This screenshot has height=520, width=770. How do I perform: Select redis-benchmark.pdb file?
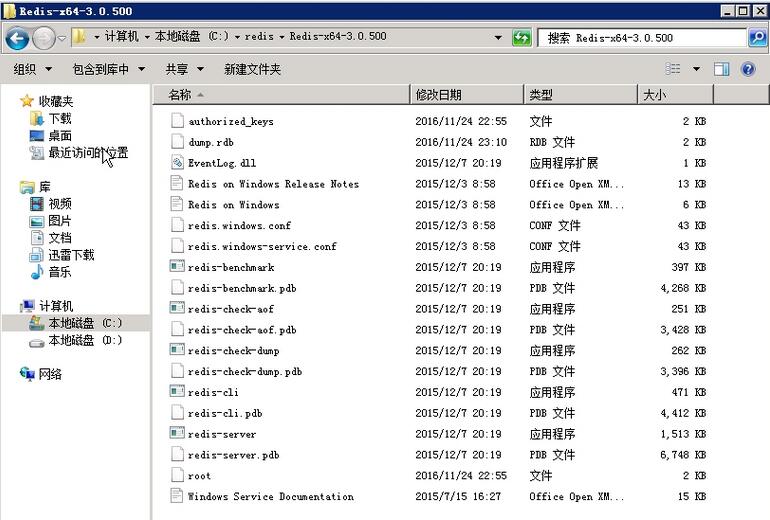pos(242,288)
